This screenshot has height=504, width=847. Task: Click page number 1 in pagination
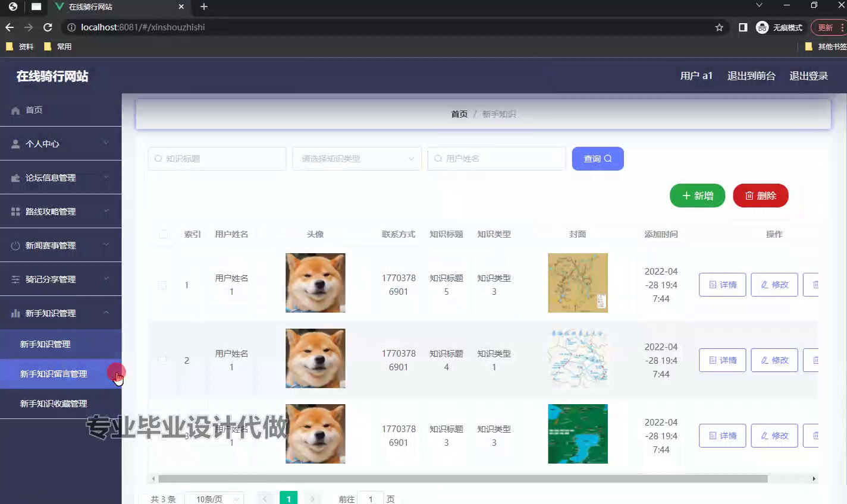(288, 499)
